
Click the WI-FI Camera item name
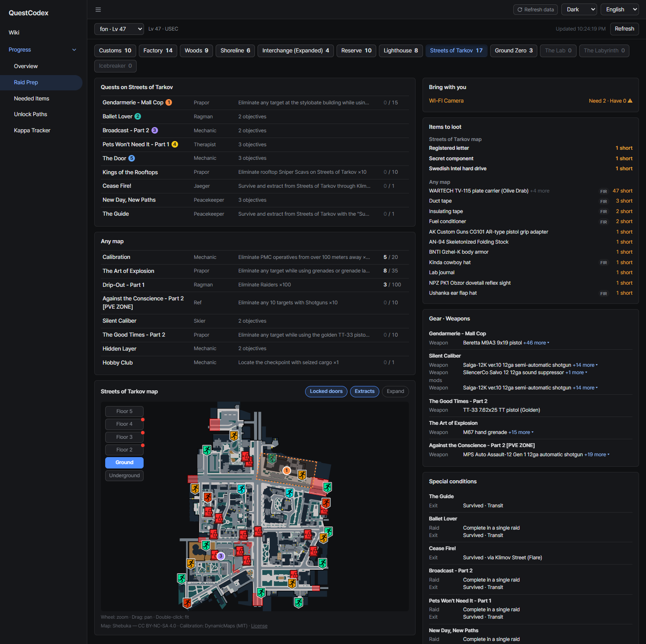click(x=446, y=101)
